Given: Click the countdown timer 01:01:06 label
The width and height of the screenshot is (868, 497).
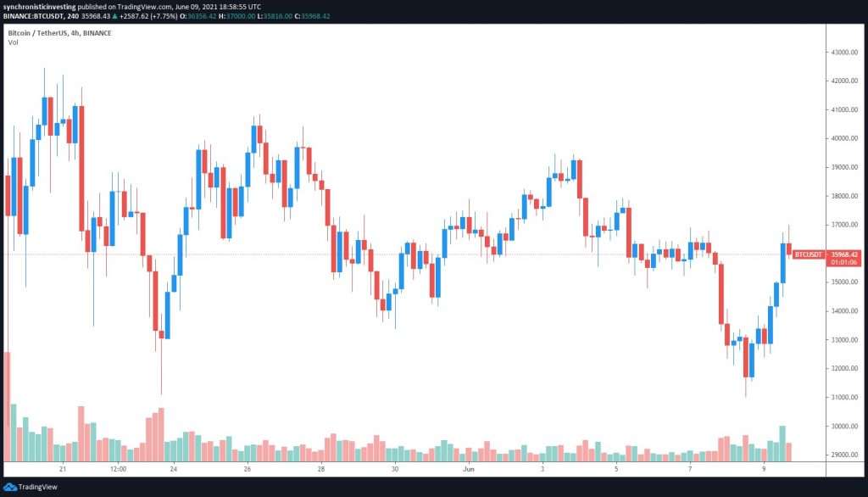Looking at the screenshot, I should click(844, 262).
